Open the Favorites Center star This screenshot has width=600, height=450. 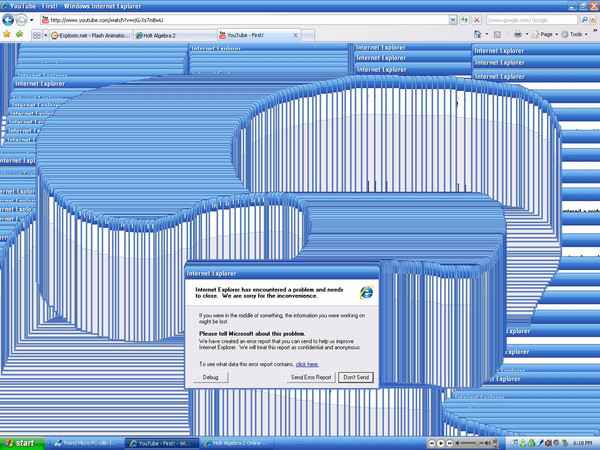(x=7, y=34)
